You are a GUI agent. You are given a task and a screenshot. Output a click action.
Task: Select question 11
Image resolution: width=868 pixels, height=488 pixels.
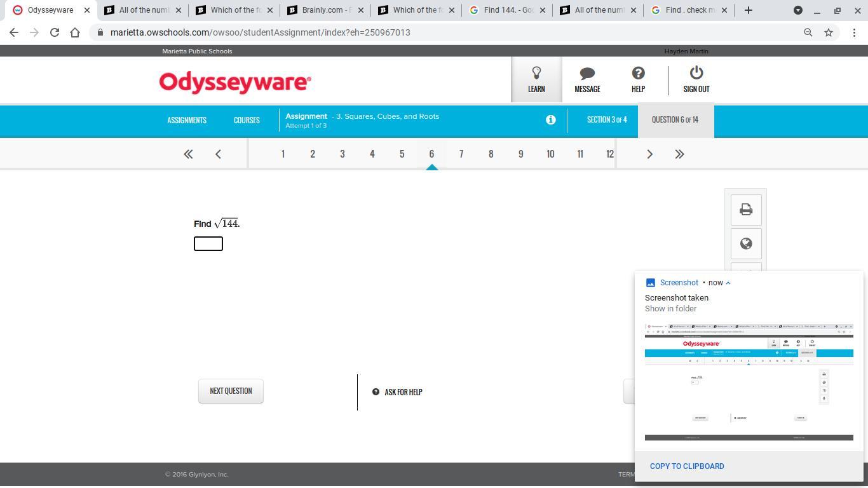point(580,154)
